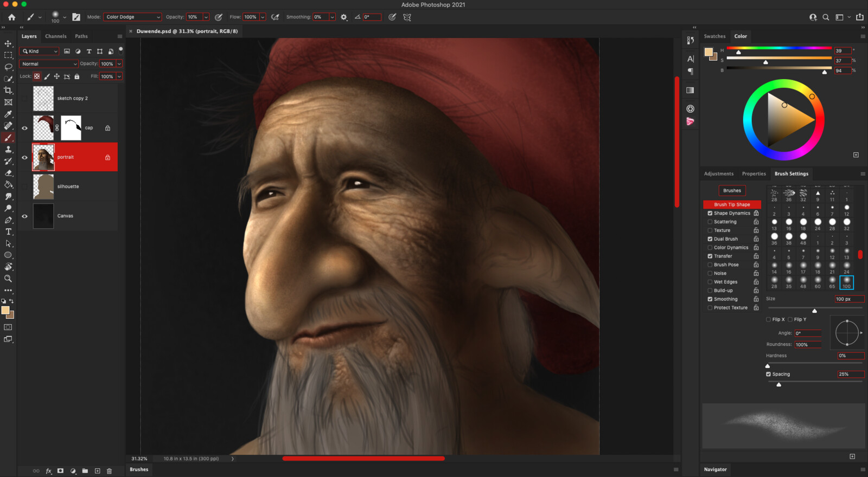Select the Crop tool
Viewport: 868px width, 477px height.
[8, 91]
